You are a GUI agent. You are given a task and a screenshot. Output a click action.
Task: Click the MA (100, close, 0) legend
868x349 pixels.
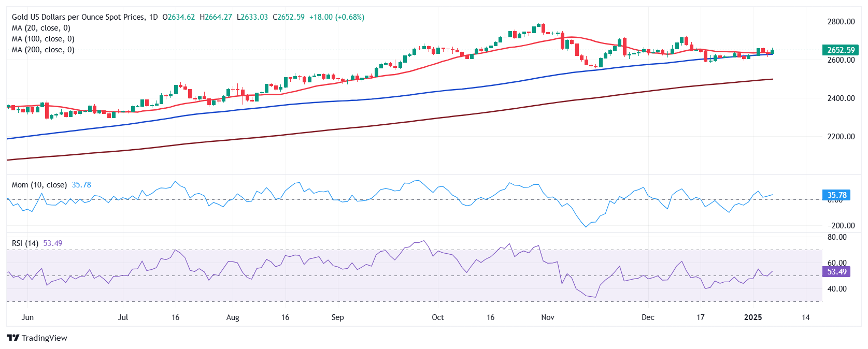click(43, 39)
